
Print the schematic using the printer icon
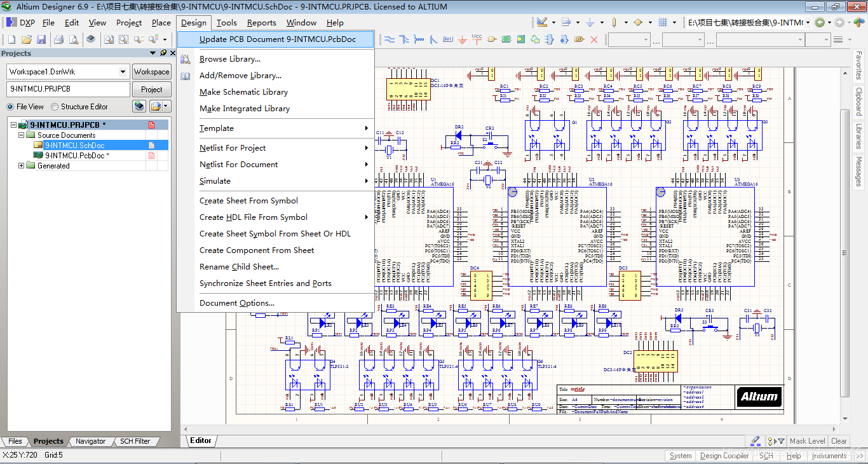[x=58, y=39]
